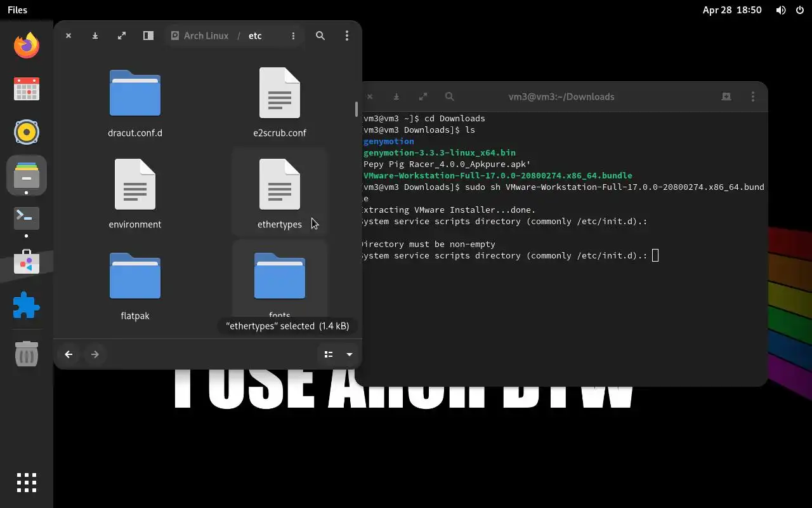
Task: Open the Files main menu (three dots)
Action: click(346, 36)
